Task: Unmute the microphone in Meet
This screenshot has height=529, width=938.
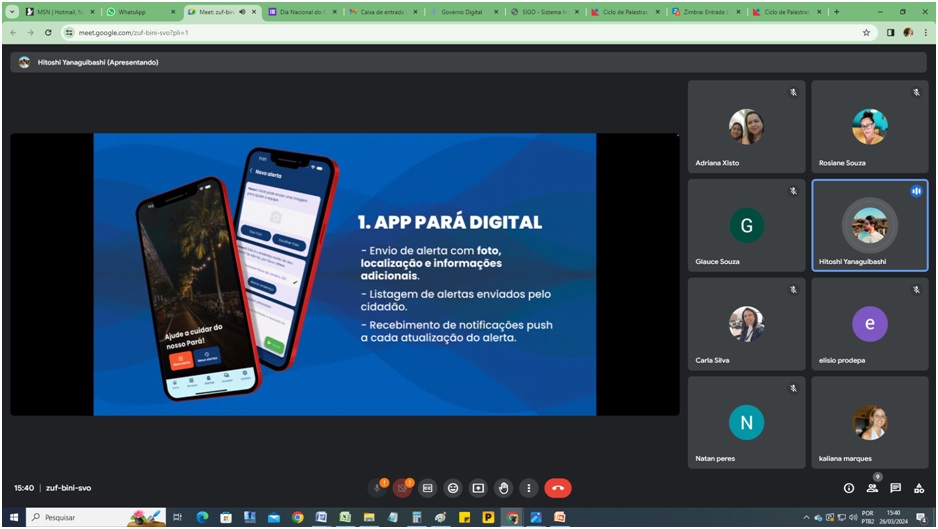Action: coord(377,488)
